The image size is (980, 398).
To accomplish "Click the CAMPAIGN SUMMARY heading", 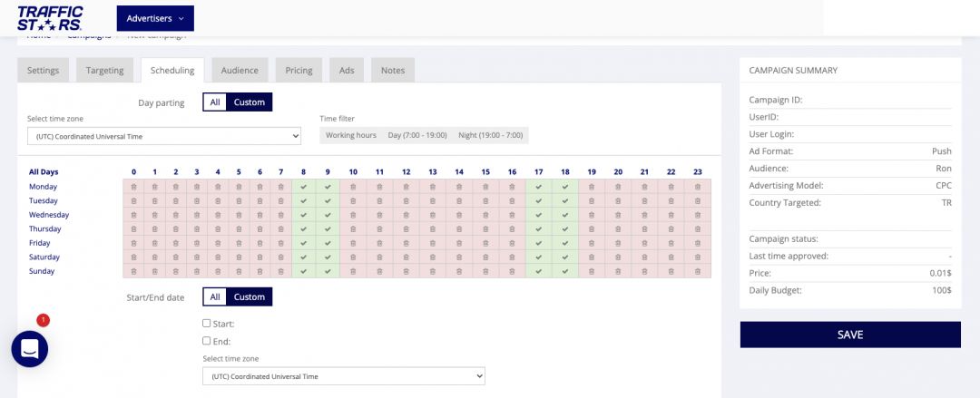I will pos(793,70).
